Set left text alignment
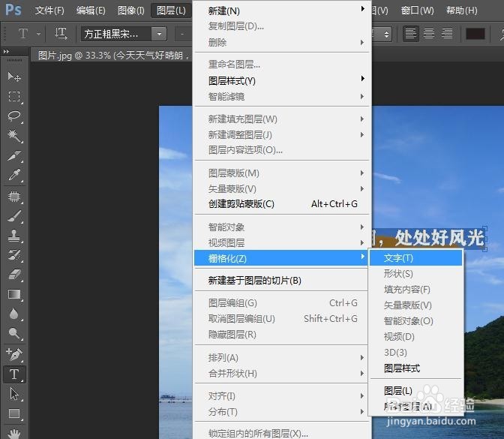 click(411, 34)
